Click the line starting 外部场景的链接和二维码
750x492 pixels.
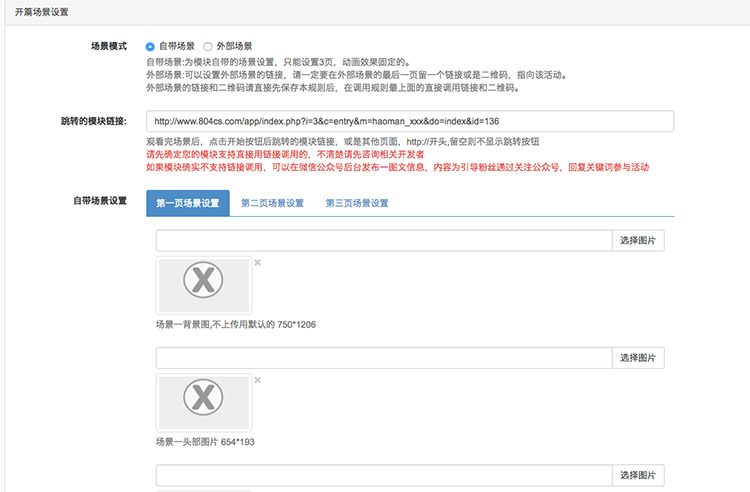click(333, 88)
